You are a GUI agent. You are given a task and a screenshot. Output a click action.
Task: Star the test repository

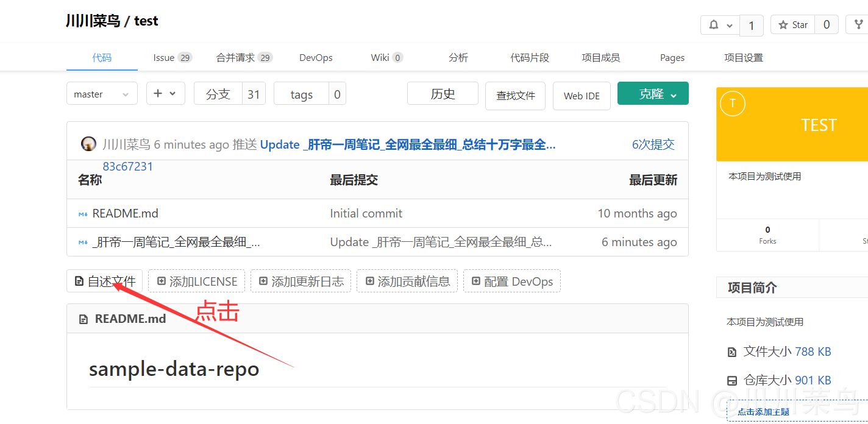(793, 25)
